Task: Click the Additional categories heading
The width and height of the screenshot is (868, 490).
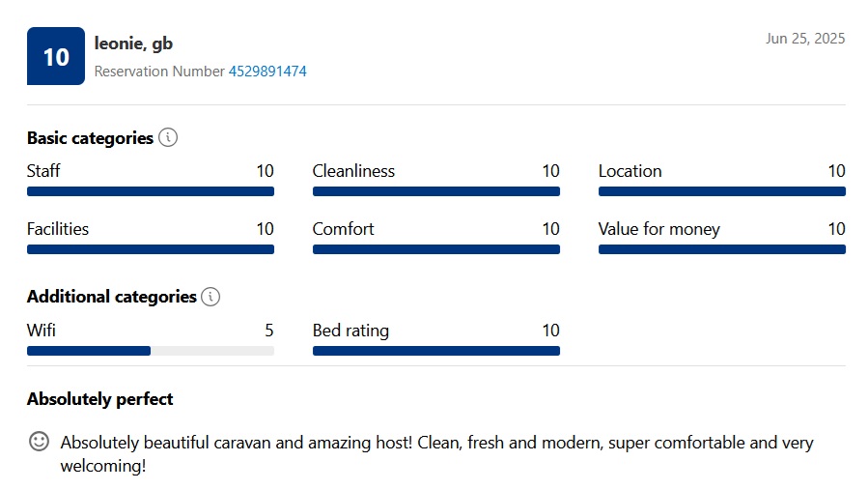Action: (112, 297)
